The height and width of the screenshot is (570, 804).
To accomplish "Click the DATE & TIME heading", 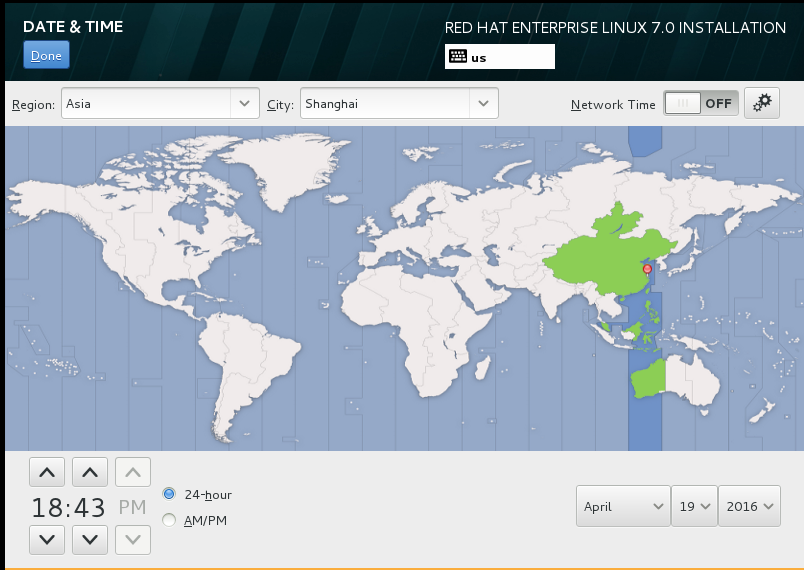I will (x=73, y=27).
